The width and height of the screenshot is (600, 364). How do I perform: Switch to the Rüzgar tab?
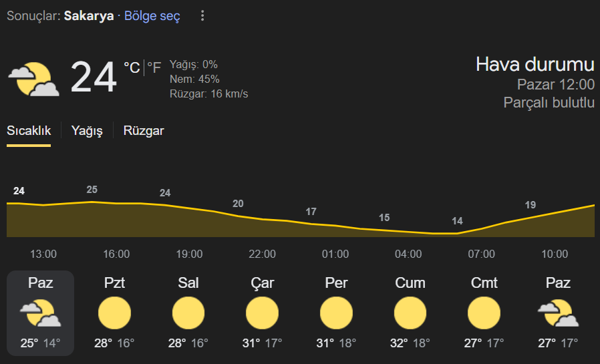(x=144, y=131)
